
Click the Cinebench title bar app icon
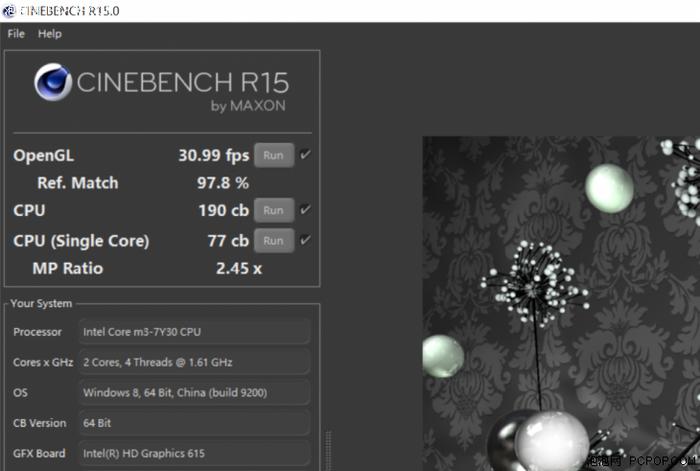[x=9, y=11]
